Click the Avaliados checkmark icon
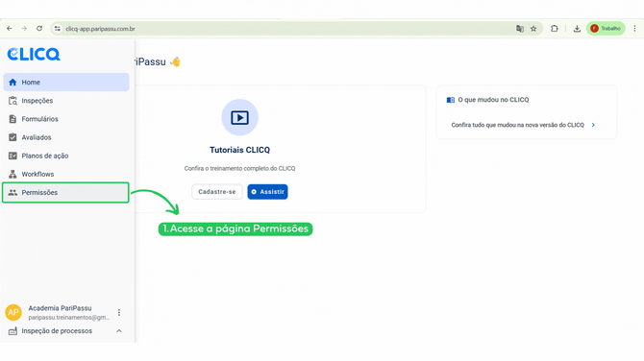The image size is (644, 361). pyautogui.click(x=12, y=137)
